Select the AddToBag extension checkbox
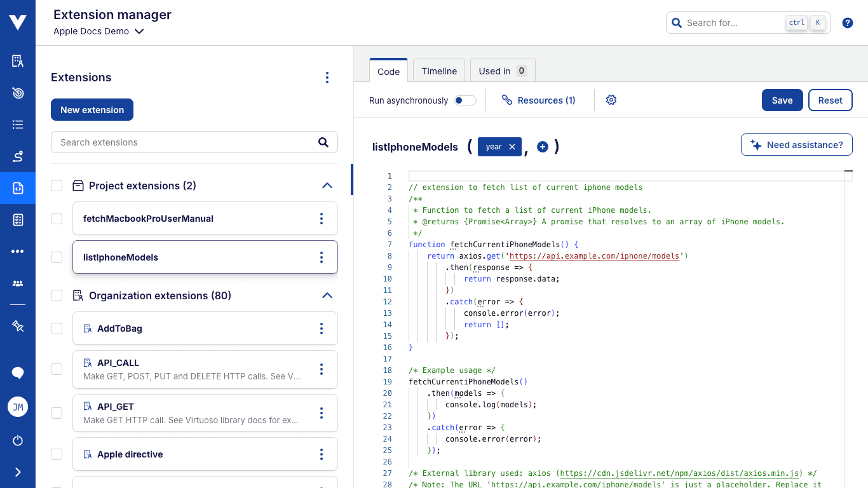 pos(57,329)
